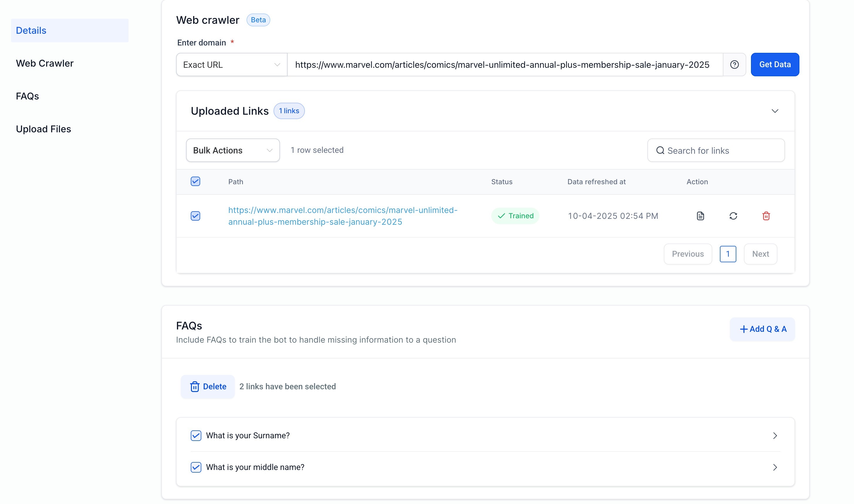Viewport: 854px width, 504px height.
Task: Uncheck the Marvel link row checkbox
Action: 195,216
